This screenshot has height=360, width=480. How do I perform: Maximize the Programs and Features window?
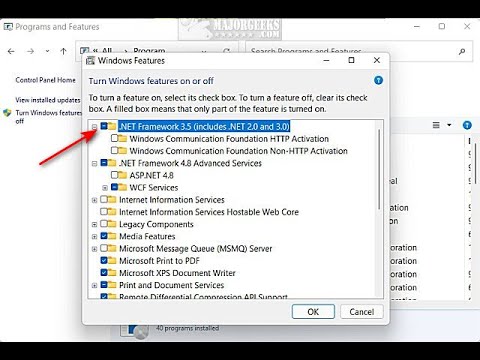[442, 26]
